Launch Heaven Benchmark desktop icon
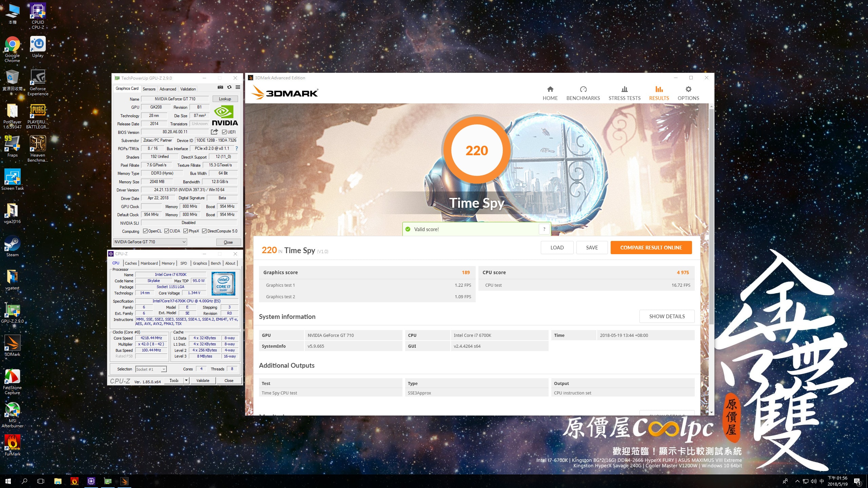868x488 pixels. pos(38,149)
